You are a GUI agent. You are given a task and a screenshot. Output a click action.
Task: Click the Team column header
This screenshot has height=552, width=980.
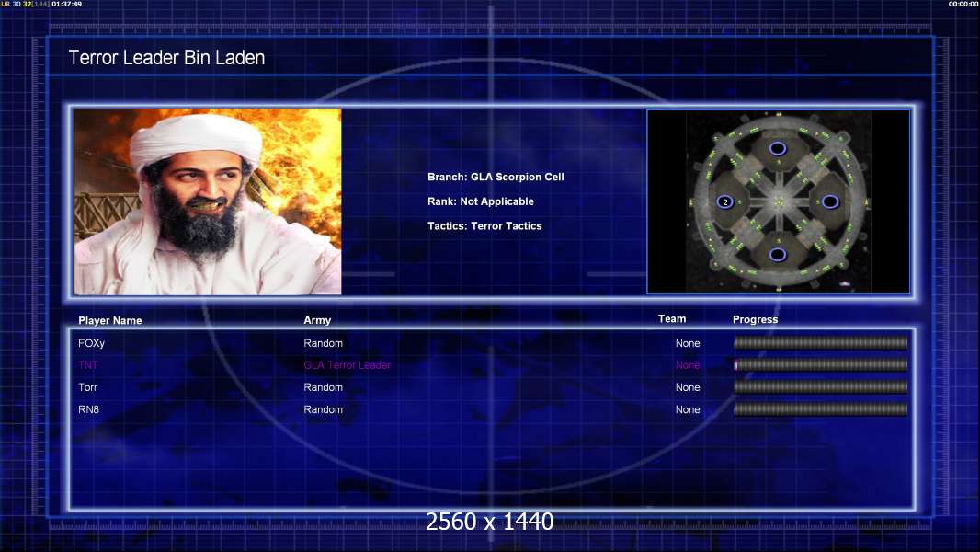tap(672, 319)
